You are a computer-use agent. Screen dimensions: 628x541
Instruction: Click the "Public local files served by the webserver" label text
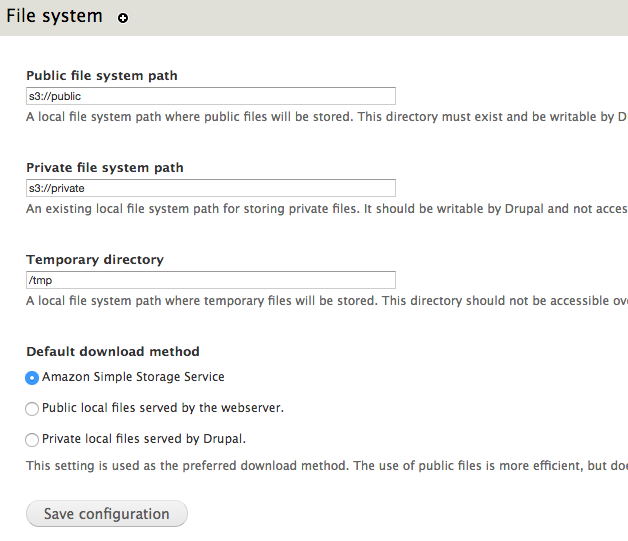tap(163, 408)
